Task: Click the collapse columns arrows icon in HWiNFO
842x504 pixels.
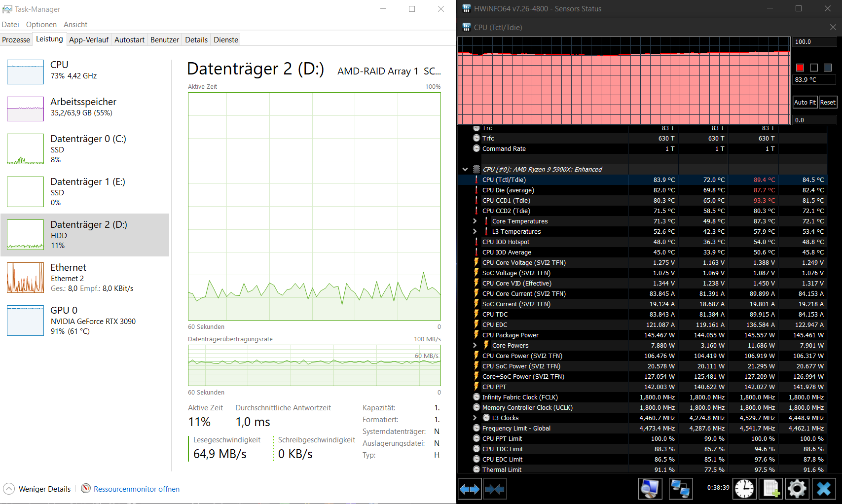Action: [495, 489]
